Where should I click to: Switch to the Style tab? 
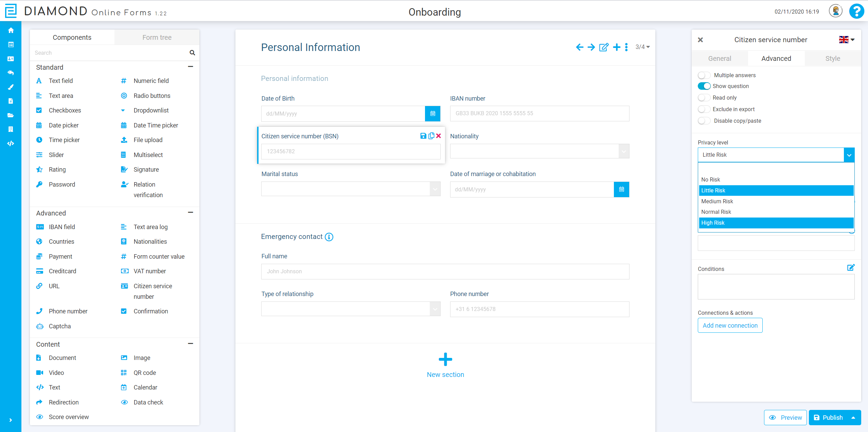tap(832, 58)
